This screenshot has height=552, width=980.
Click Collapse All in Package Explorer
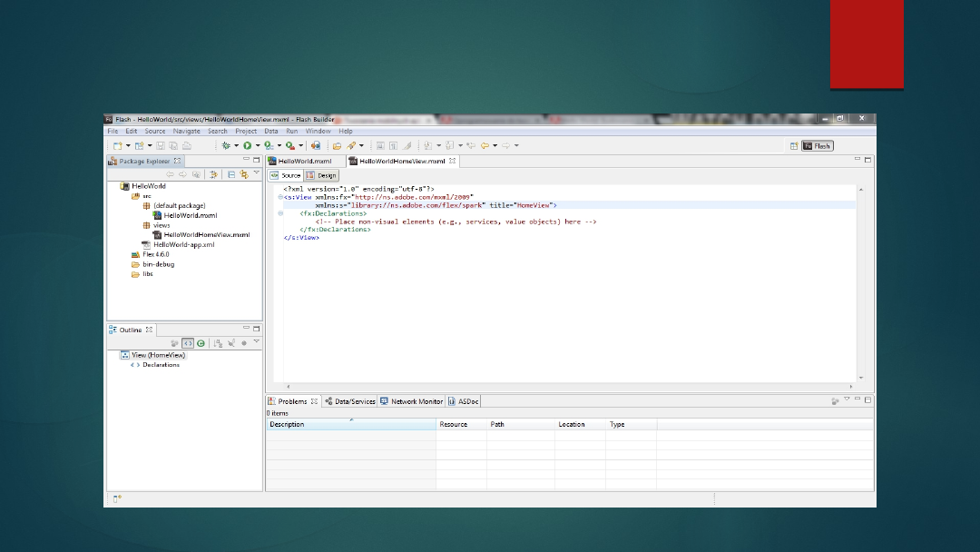pyautogui.click(x=231, y=174)
